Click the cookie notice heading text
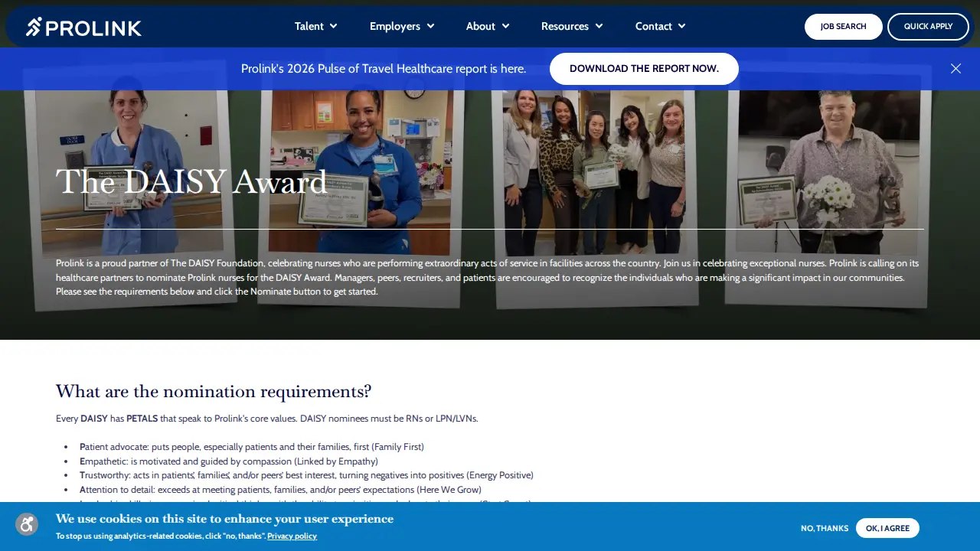Viewport: 980px width, 551px height. (224, 519)
